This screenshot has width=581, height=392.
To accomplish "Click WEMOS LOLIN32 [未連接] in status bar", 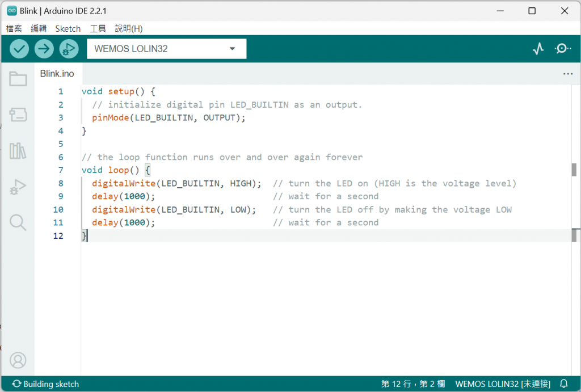I will pos(503,384).
